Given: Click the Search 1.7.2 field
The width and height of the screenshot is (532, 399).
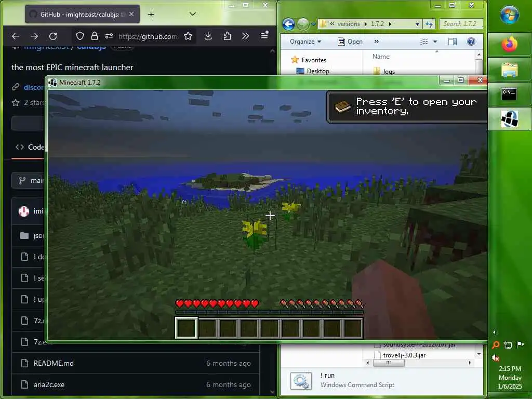Looking at the screenshot, I should coord(460,24).
